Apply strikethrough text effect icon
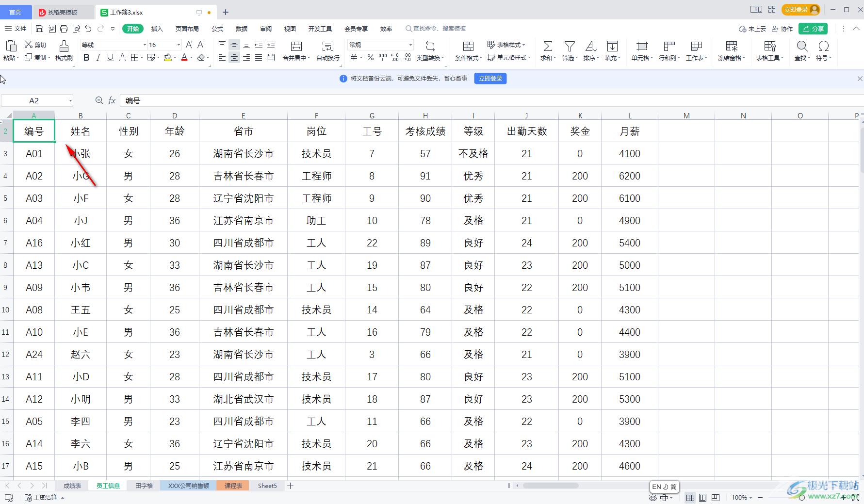The height and width of the screenshot is (504, 864). click(x=122, y=58)
